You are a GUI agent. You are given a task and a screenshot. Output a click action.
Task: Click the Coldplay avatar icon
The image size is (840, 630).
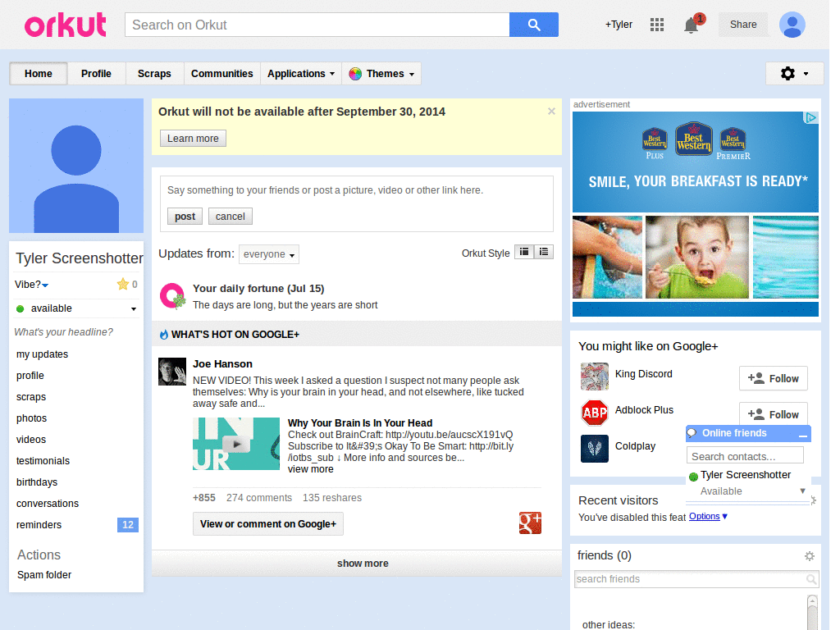pos(595,449)
